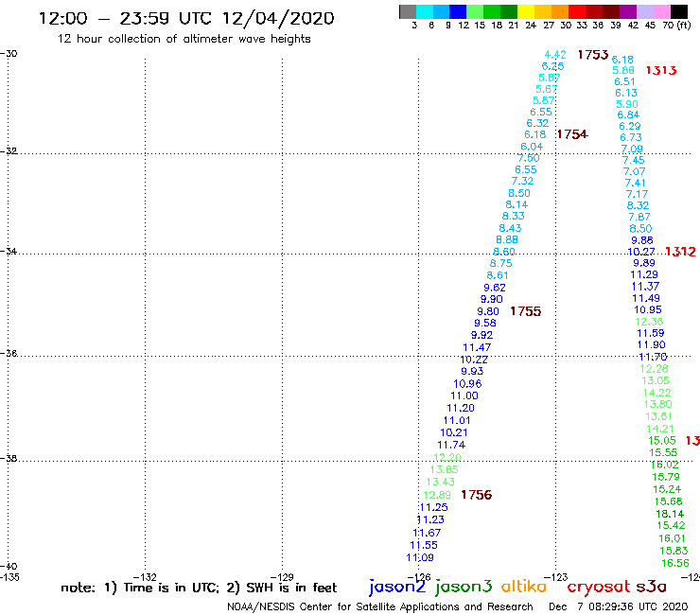Viewport: 700px width, 615px height.
Task: Click the time marker '1753'
Action: point(593,55)
